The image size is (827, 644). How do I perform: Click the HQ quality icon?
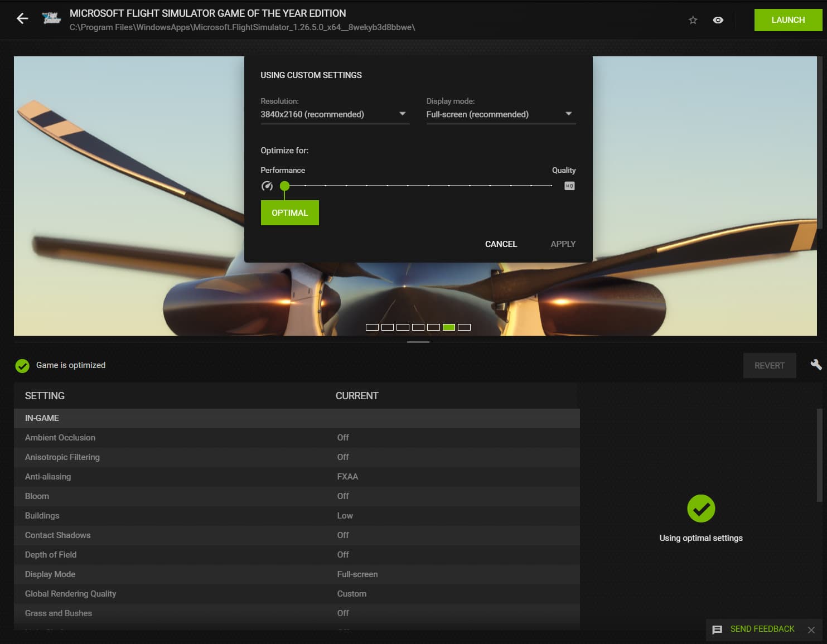point(569,186)
